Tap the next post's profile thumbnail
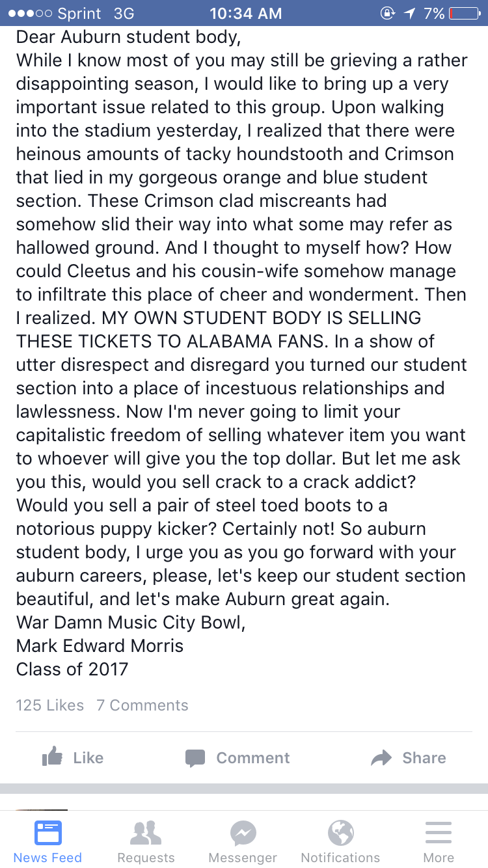The height and width of the screenshot is (868, 488). (x=42, y=810)
